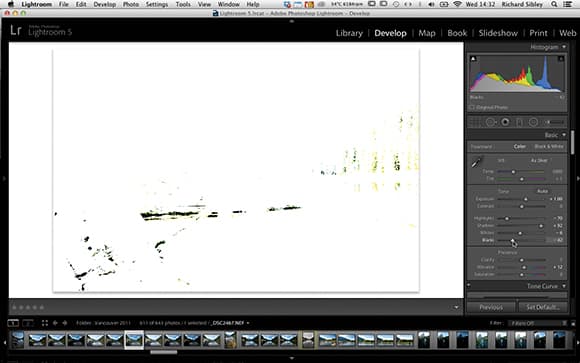Screen dimensions: 580x363
Task: Click the Set Default... button
Action: (542, 307)
